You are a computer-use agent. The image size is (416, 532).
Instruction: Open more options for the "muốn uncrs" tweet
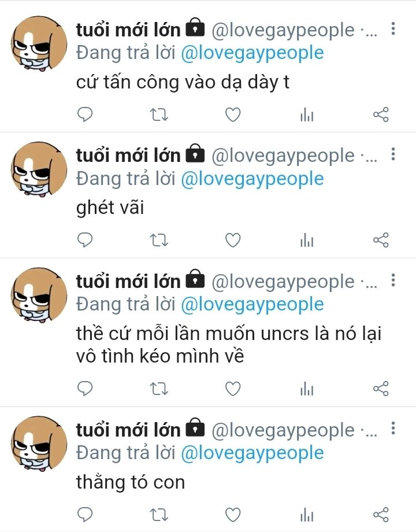point(393,280)
